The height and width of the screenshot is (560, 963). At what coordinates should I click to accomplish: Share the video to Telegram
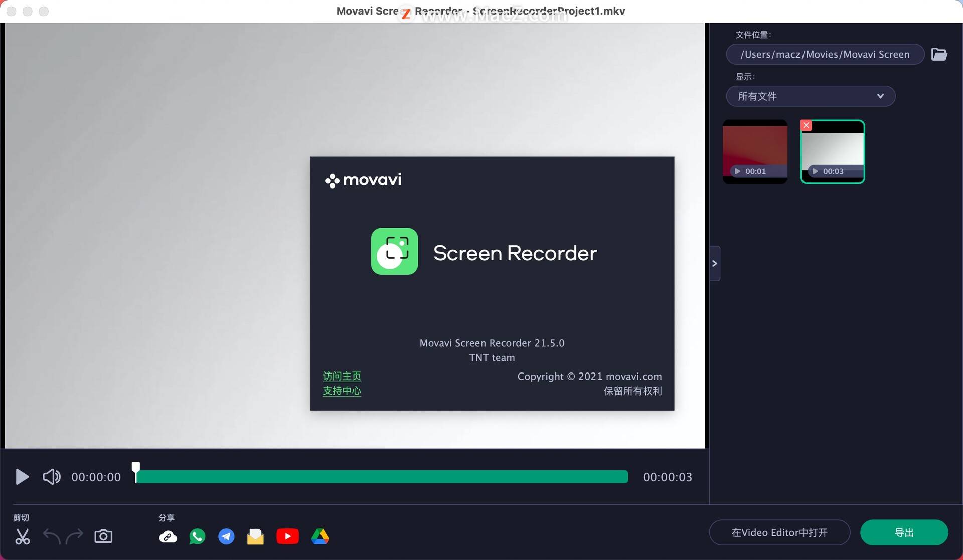[x=226, y=536]
